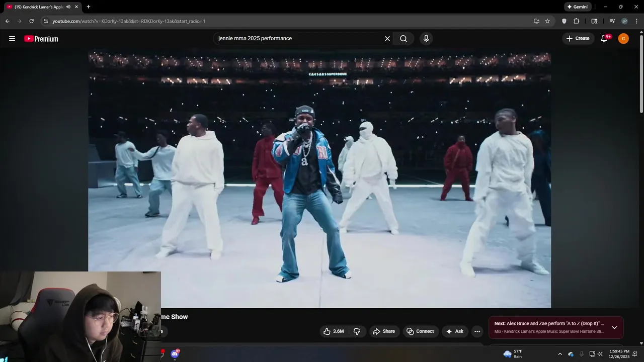644x362 pixels.
Task: Open the shield extension icon
Action: coord(564,21)
